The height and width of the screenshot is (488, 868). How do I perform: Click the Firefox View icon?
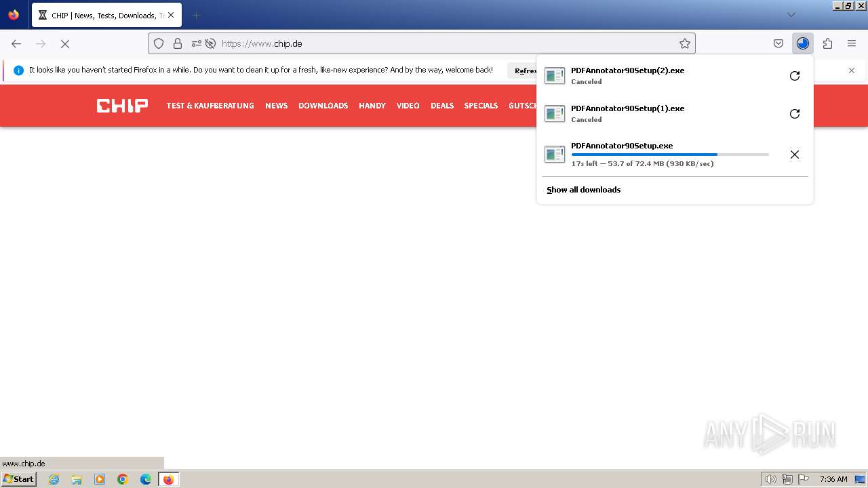point(14,15)
